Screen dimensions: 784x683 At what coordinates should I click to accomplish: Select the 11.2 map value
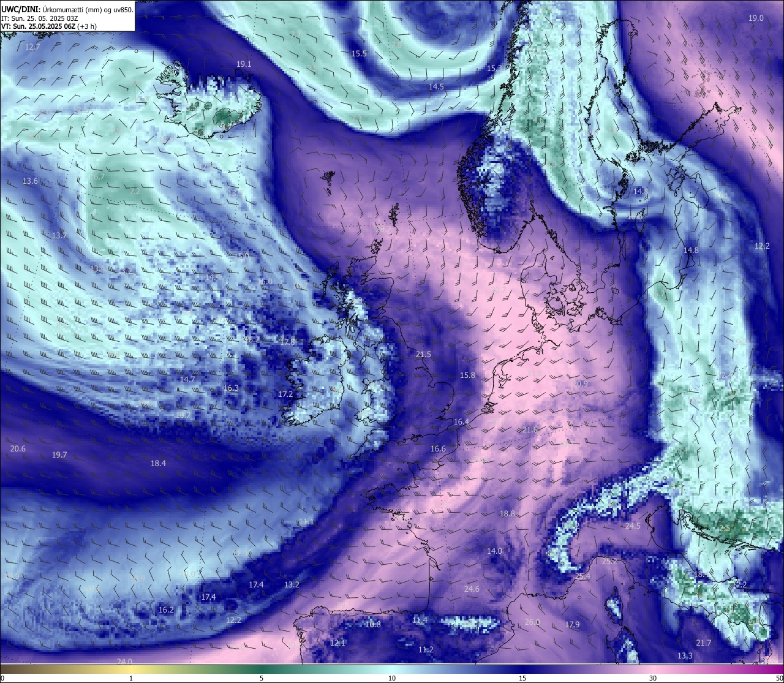pyautogui.click(x=426, y=650)
